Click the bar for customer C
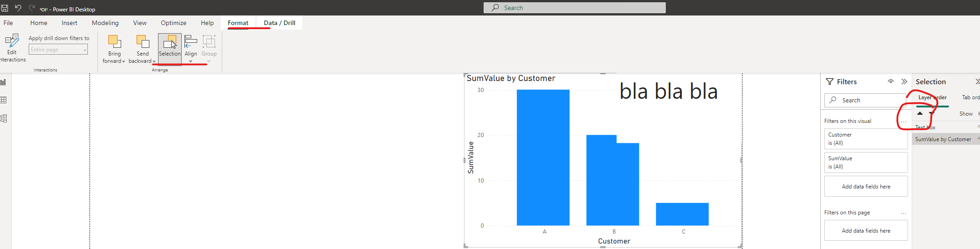Image resolution: width=980 pixels, height=249 pixels. point(682,214)
